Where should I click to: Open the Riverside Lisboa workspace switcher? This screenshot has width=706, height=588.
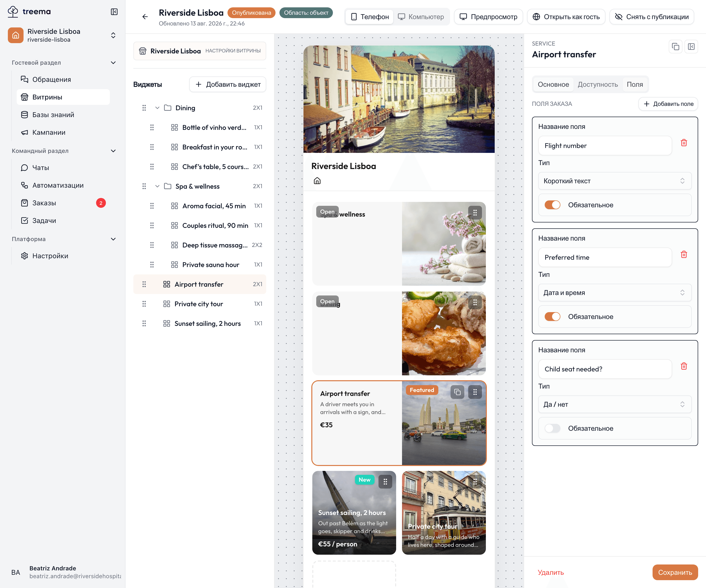(63, 35)
